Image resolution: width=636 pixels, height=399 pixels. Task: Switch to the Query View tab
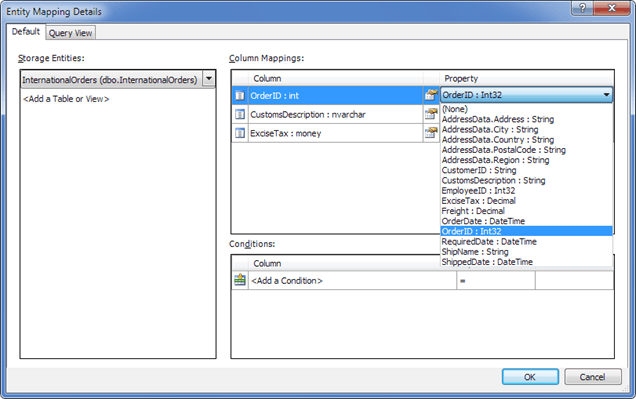tap(71, 33)
